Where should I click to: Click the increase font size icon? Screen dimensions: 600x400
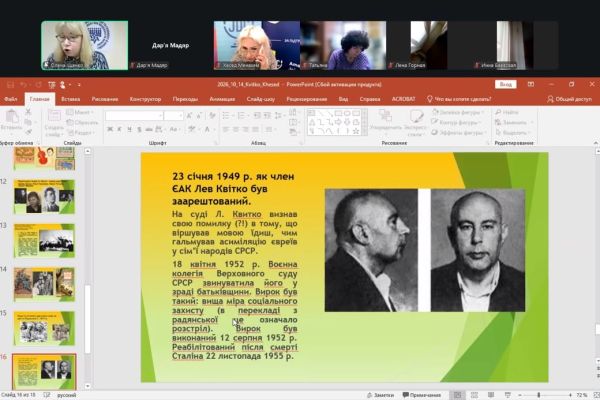point(190,116)
